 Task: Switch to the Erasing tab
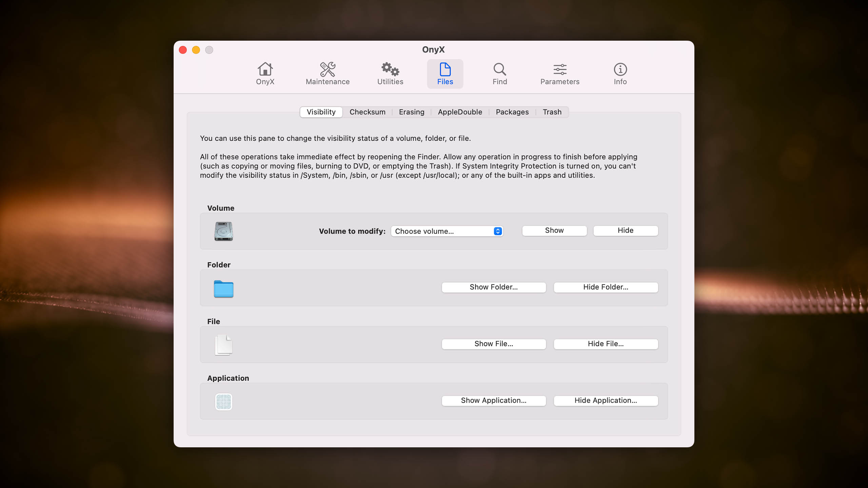click(412, 112)
